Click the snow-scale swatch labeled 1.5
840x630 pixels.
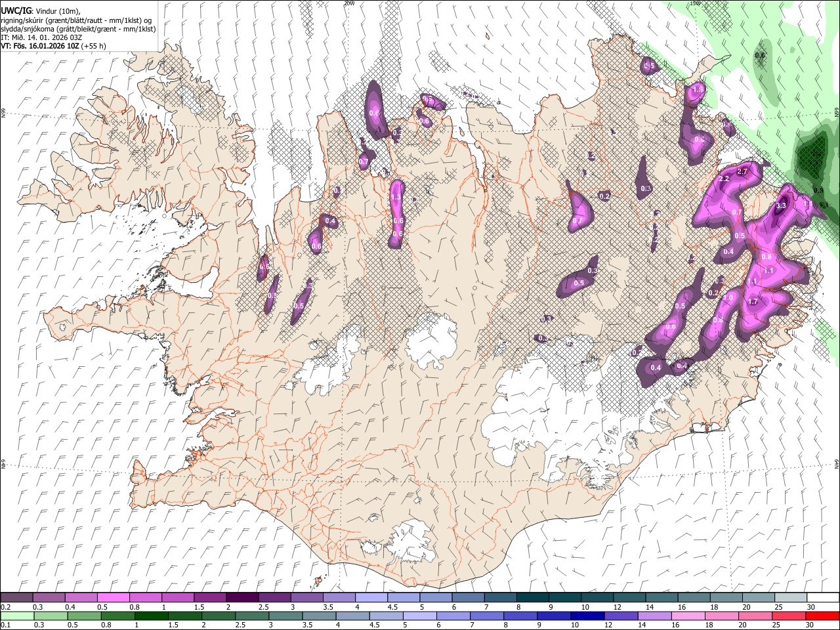pos(209,598)
